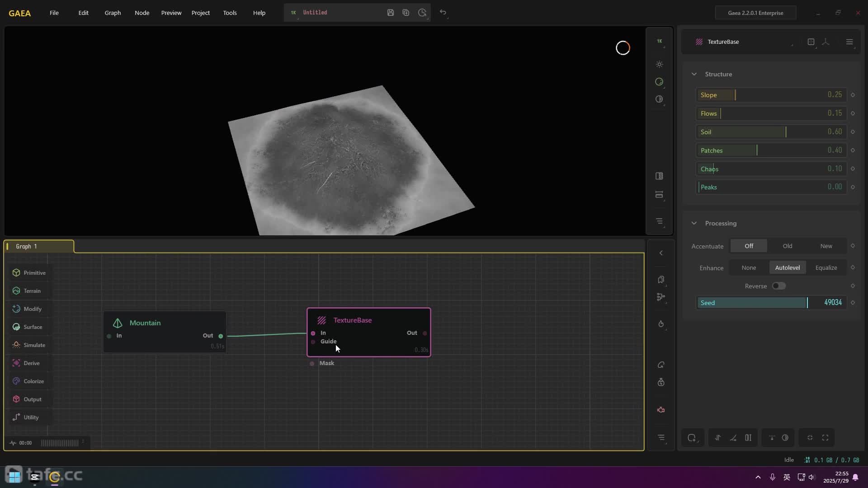Click the undo arrow icon
The height and width of the screenshot is (488, 868).
pos(443,13)
